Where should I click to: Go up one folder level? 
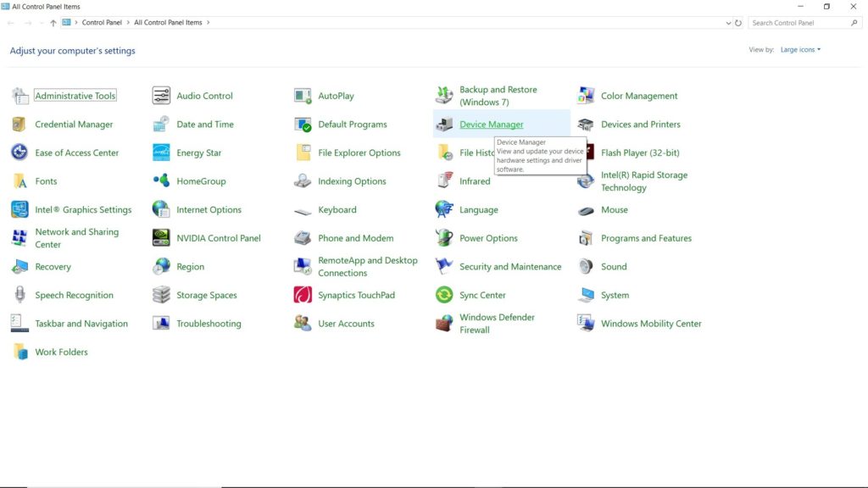(53, 23)
